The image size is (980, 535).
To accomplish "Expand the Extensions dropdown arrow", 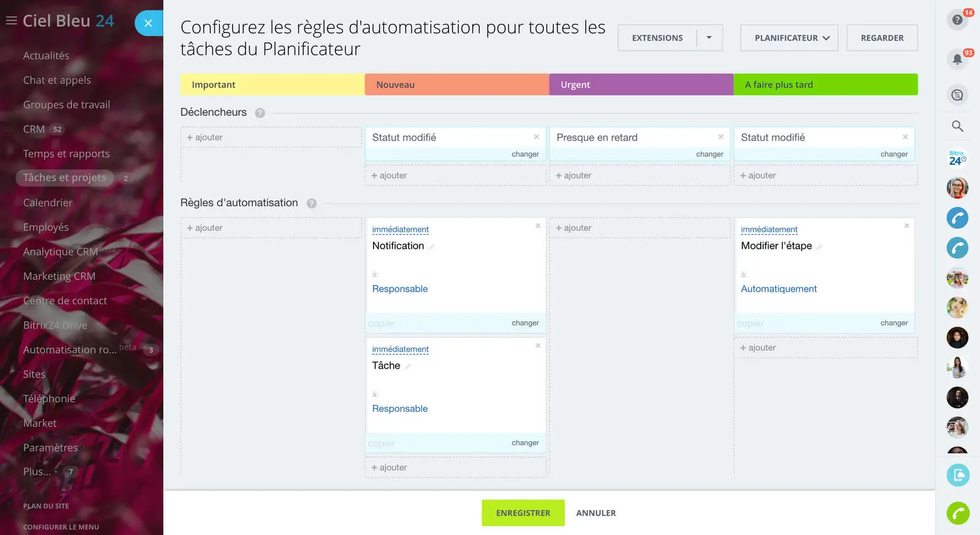I will tap(709, 38).
